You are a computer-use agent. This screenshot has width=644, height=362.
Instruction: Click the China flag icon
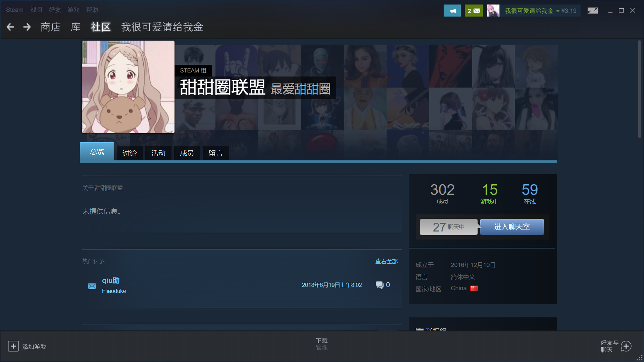[474, 288]
